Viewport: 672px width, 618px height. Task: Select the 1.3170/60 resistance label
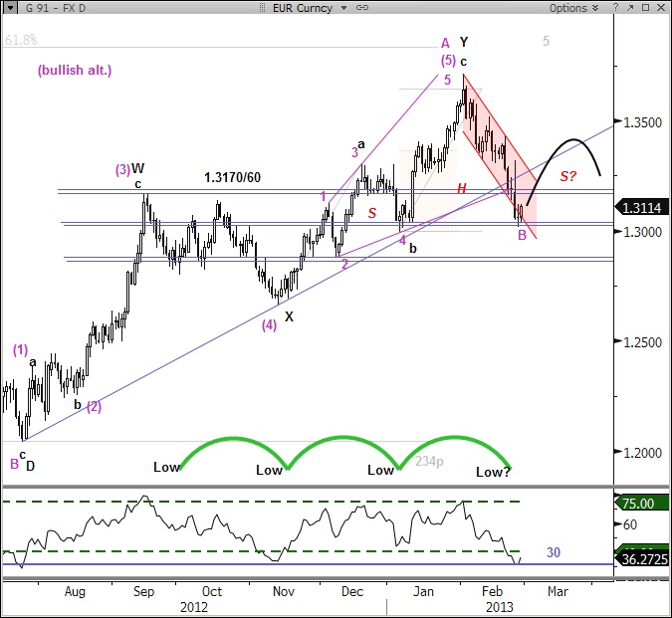[x=234, y=177]
